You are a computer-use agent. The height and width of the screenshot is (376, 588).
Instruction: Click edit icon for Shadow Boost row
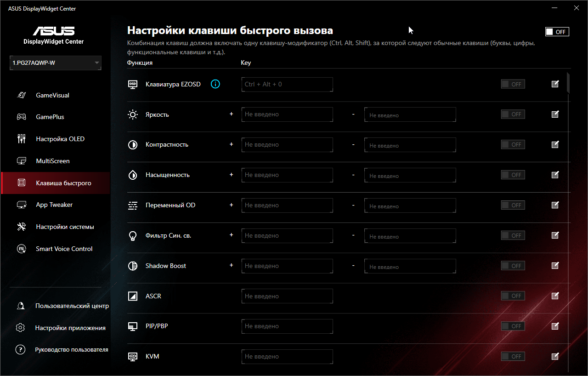point(555,266)
